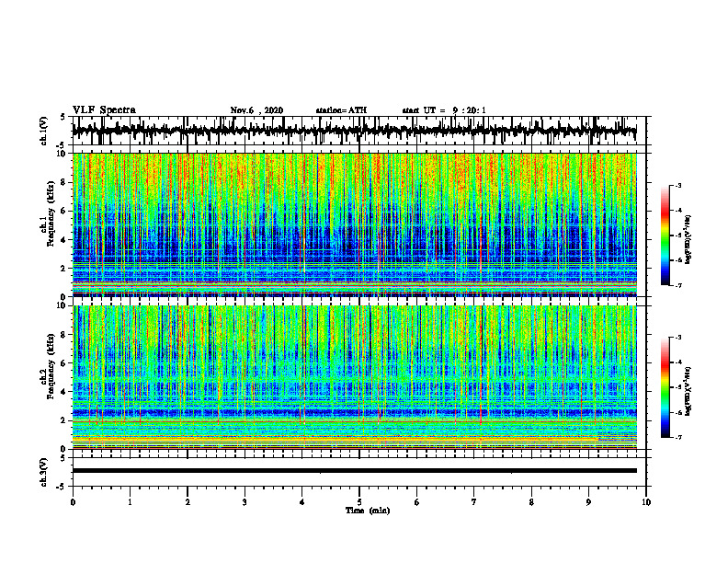The width and height of the screenshot is (728, 563).
Task: Click inside the ch.2 spectrogram panel
Action: click(354, 377)
